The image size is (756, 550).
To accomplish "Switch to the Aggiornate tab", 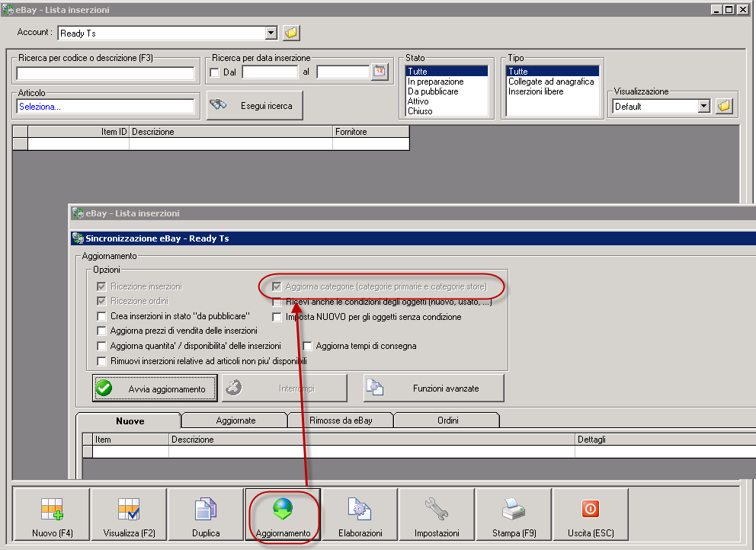I will point(235,420).
